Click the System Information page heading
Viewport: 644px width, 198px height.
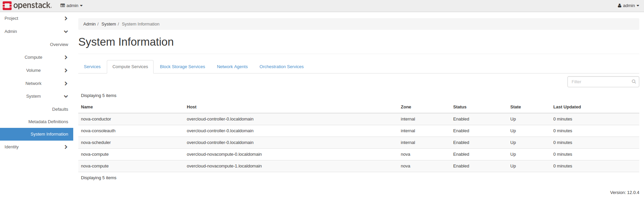(x=126, y=42)
